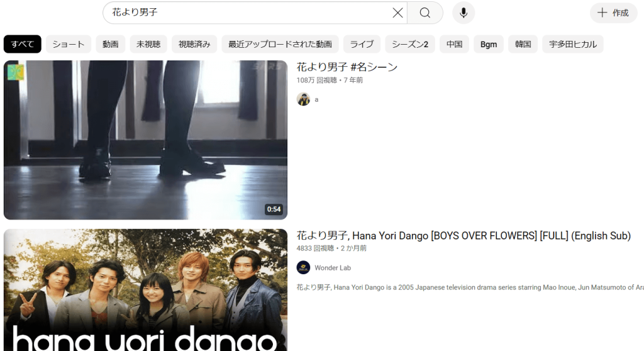Open the channel name 'a'

316,99
